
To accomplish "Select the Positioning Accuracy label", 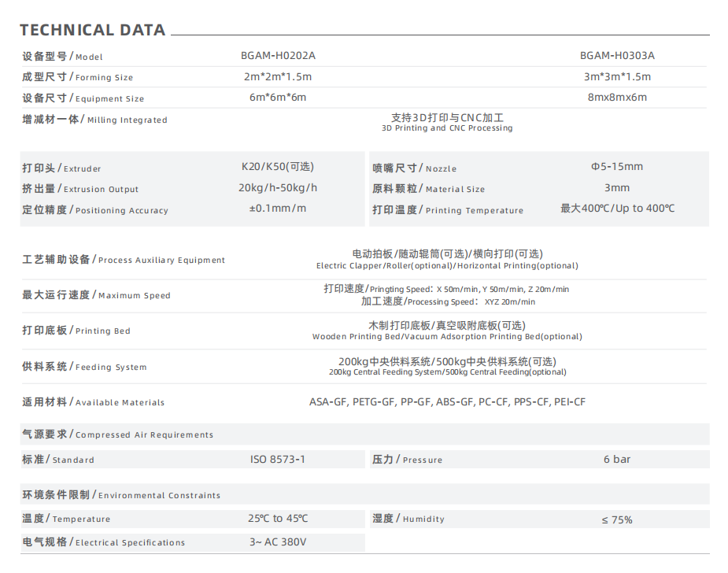I will tap(94, 210).
